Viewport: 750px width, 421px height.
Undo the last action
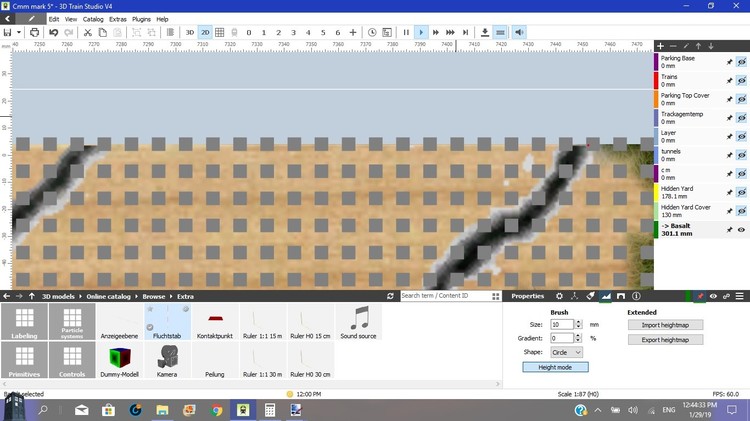[x=54, y=33]
